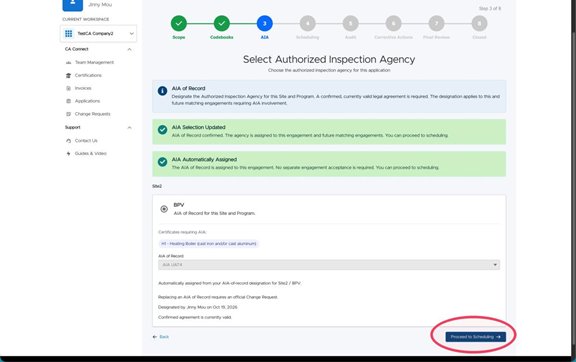Click the Contact Us headset icon
Screen dimensions: 576x362
click(x=68, y=141)
